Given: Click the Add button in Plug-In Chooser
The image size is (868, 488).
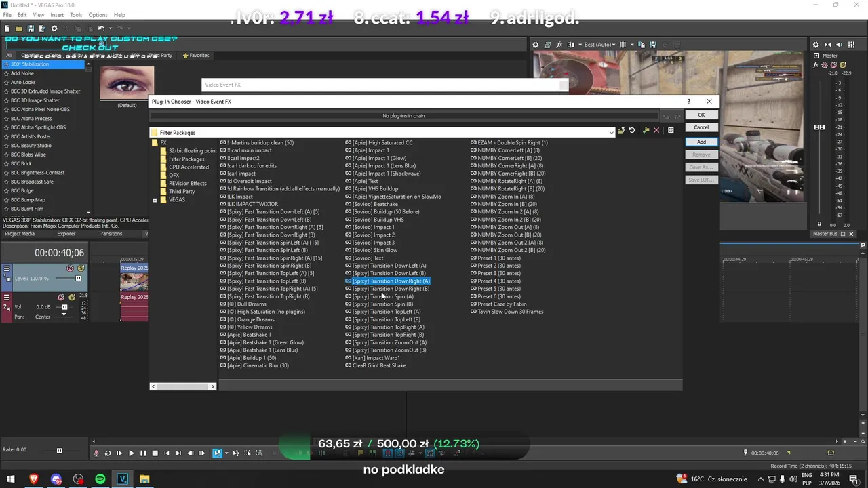Looking at the screenshot, I should pos(701,142).
